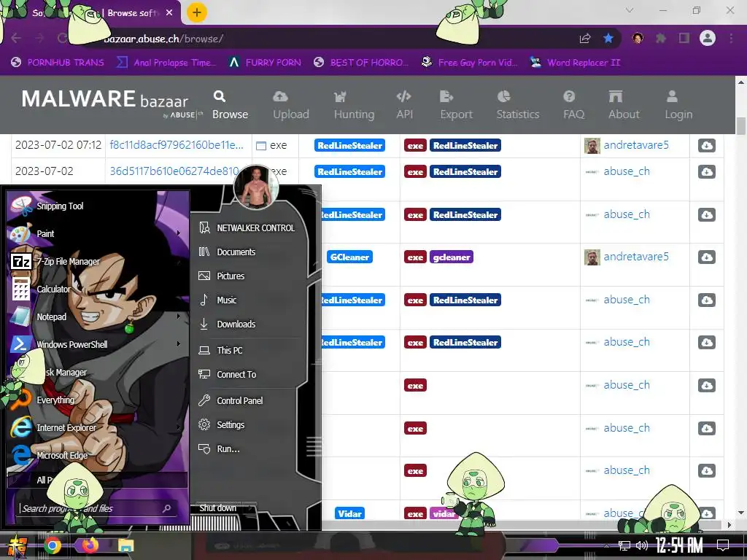Open the FAQ page
The height and width of the screenshot is (560, 747).
pyautogui.click(x=573, y=105)
